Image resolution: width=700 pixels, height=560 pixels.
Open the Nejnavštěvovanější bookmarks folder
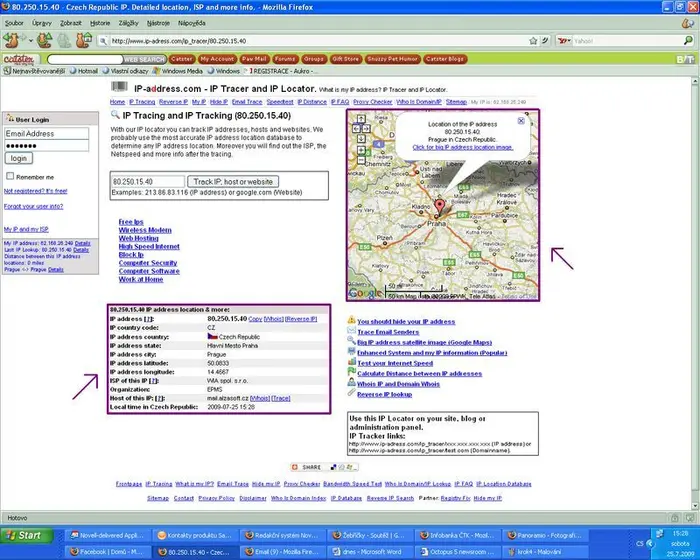[34, 71]
